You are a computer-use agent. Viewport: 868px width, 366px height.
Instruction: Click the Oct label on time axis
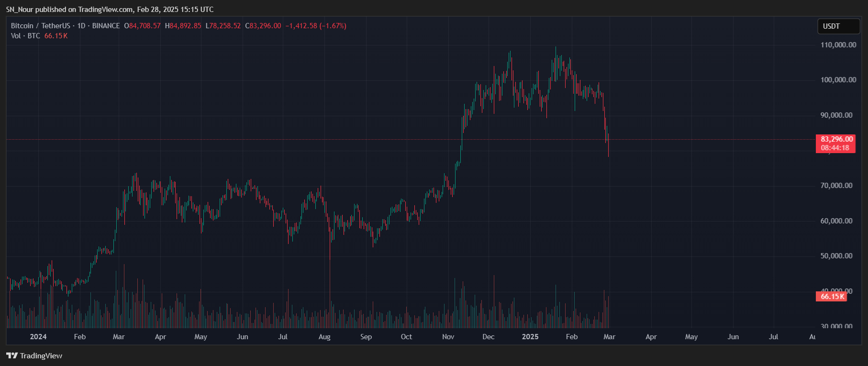(406, 337)
